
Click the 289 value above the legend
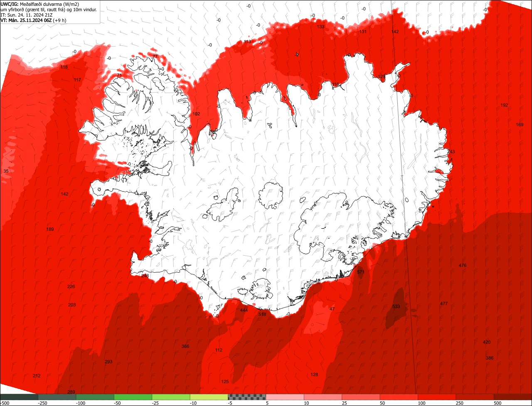[x=71, y=392]
